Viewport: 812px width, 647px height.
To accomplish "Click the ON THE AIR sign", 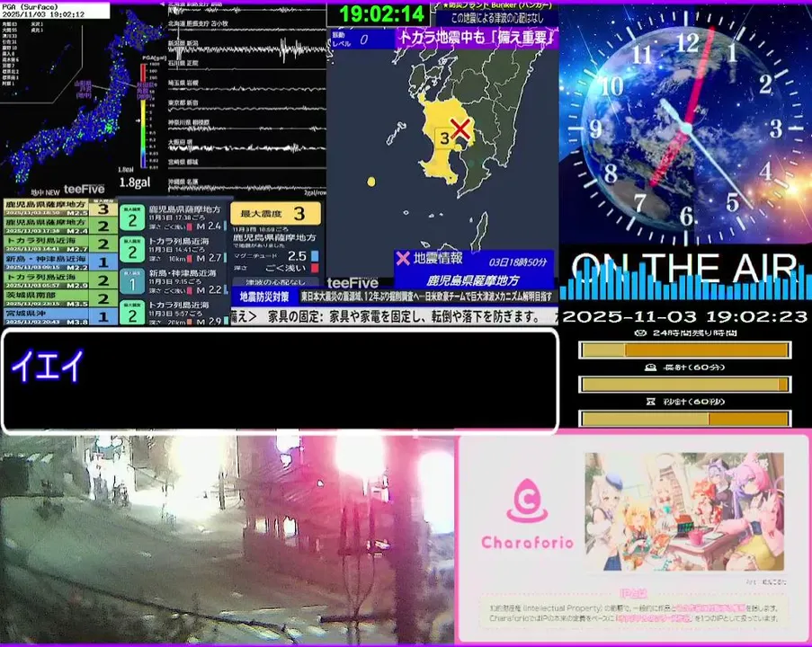I will 684,268.
